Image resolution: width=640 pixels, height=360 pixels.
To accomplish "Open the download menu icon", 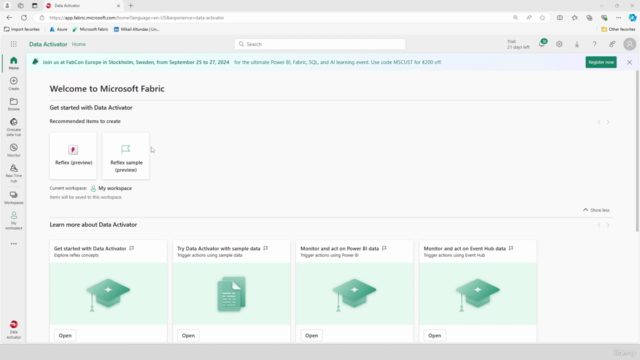I will pos(577,44).
